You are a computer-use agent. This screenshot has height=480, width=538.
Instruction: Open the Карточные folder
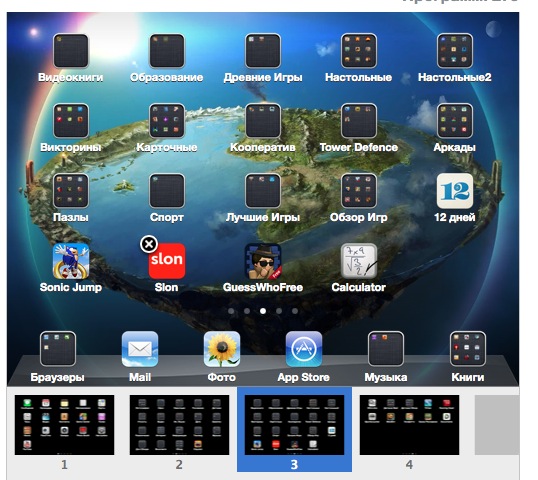click(167, 121)
